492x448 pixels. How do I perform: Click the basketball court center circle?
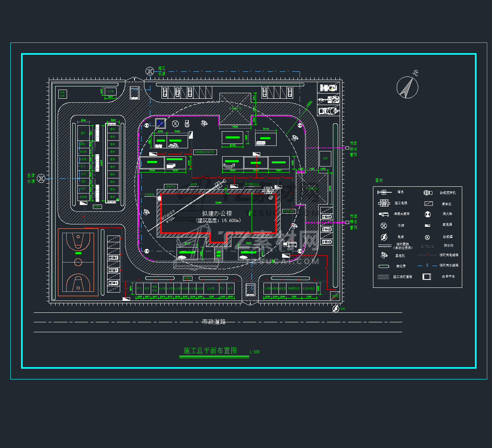tap(78, 262)
